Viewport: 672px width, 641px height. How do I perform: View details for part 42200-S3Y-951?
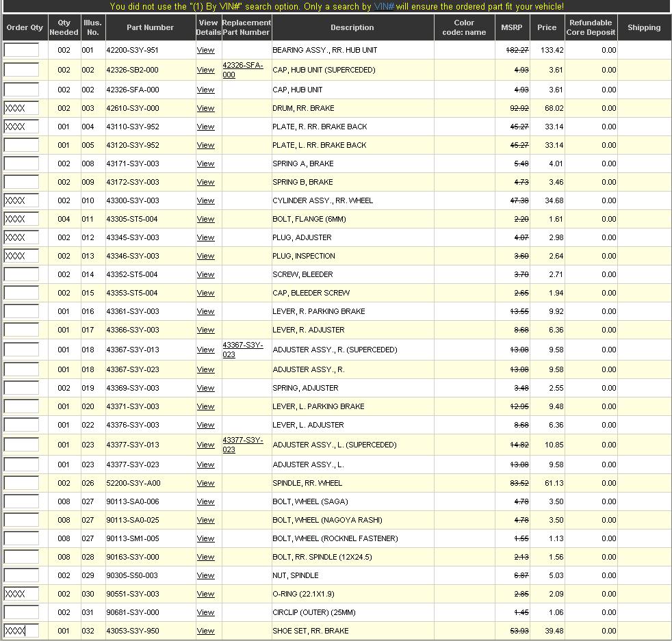205,50
